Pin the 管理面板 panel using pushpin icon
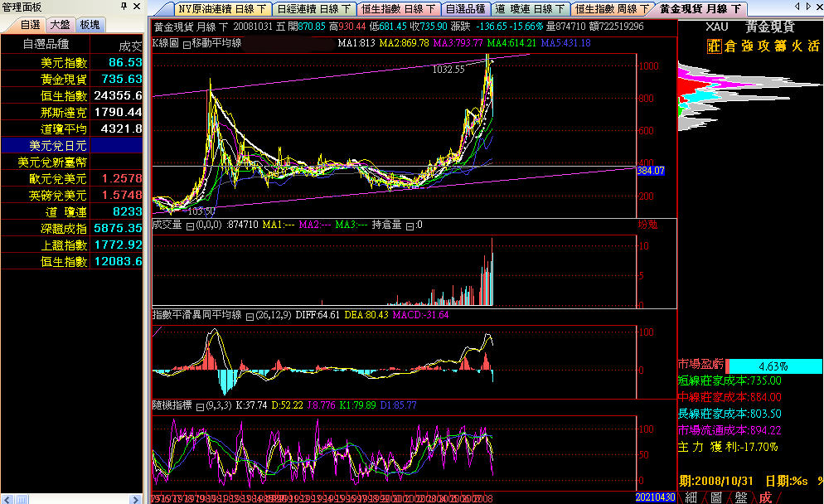This screenshot has height=504, width=824. (124, 7)
